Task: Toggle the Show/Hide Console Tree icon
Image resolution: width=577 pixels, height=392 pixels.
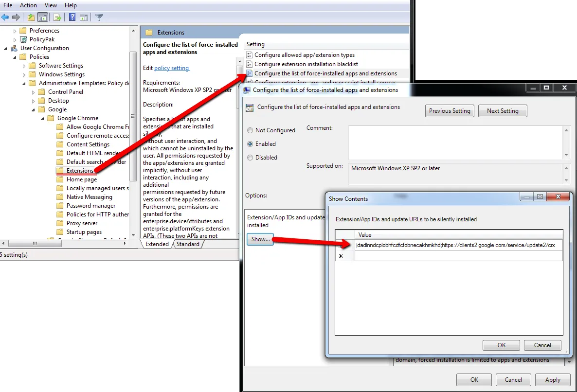Action: pos(43,18)
